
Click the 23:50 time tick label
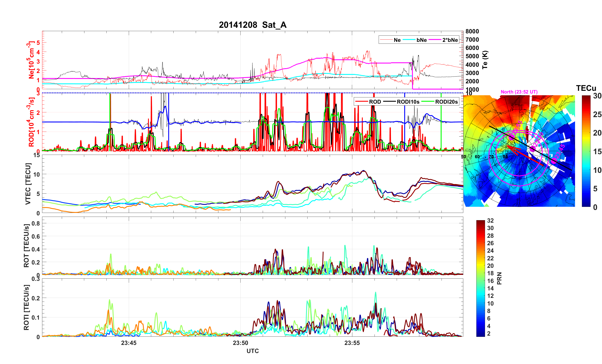point(240,343)
